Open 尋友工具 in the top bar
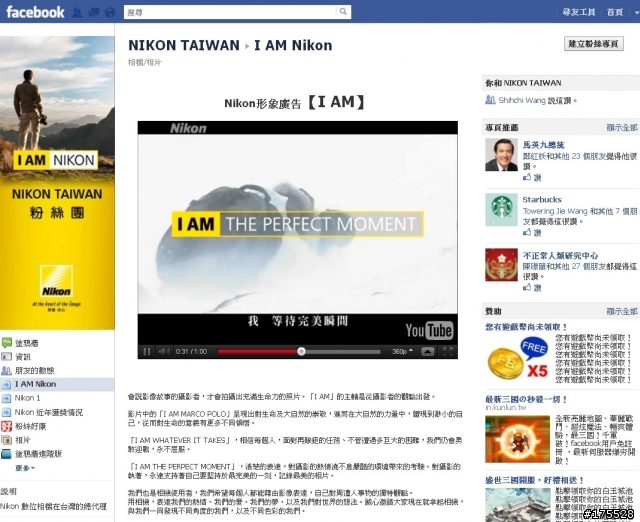 (578, 12)
